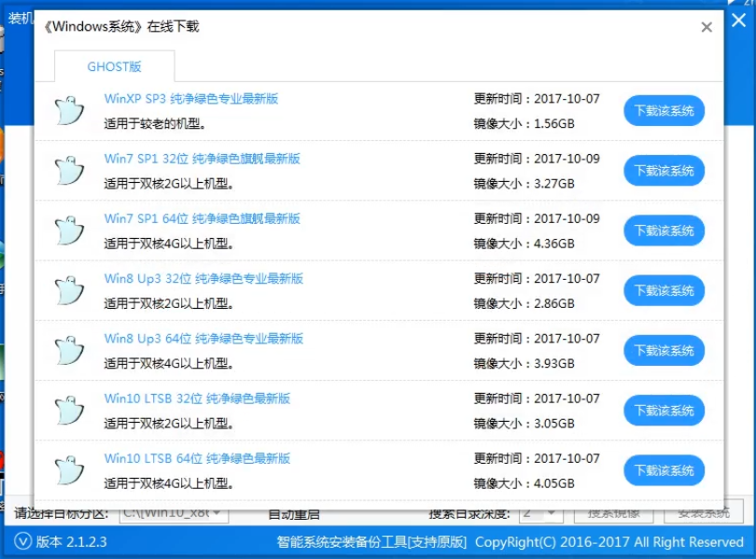Click the ghost icon for Win8 Up3 64位
756x559 pixels.
pyautogui.click(x=67, y=349)
